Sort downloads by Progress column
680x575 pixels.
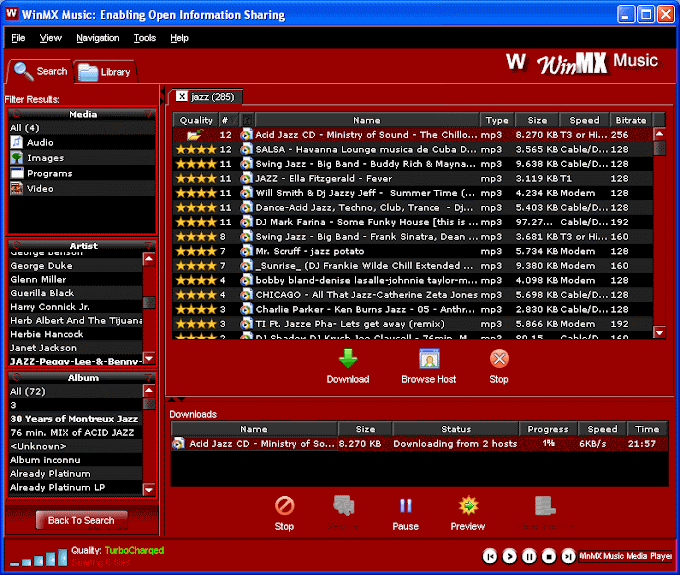point(548,429)
